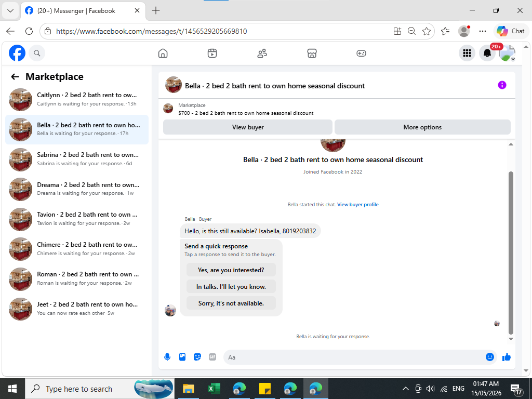Send "Yes, are you interested?" quick response
532x399 pixels.
(231, 270)
